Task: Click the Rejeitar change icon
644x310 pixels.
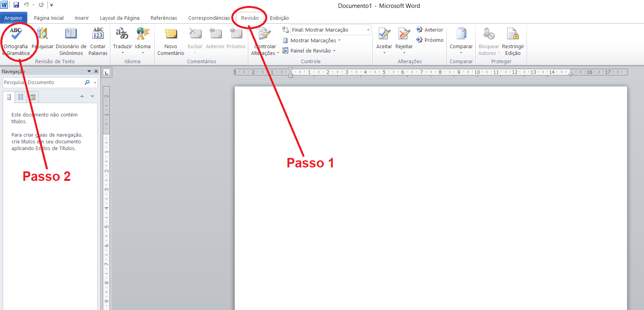Action: click(x=404, y=34)
